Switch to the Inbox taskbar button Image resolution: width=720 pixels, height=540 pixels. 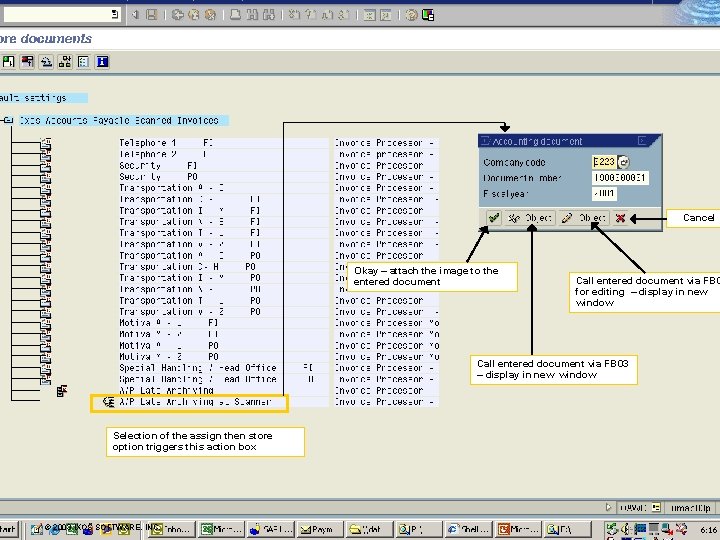[173, 529]
